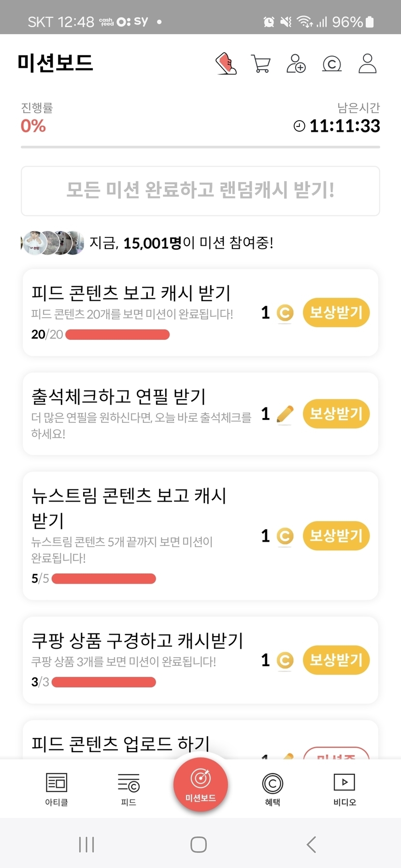Open the running shoe step icon
Viewport: 401px width, 868px height.
pos(226,64)
